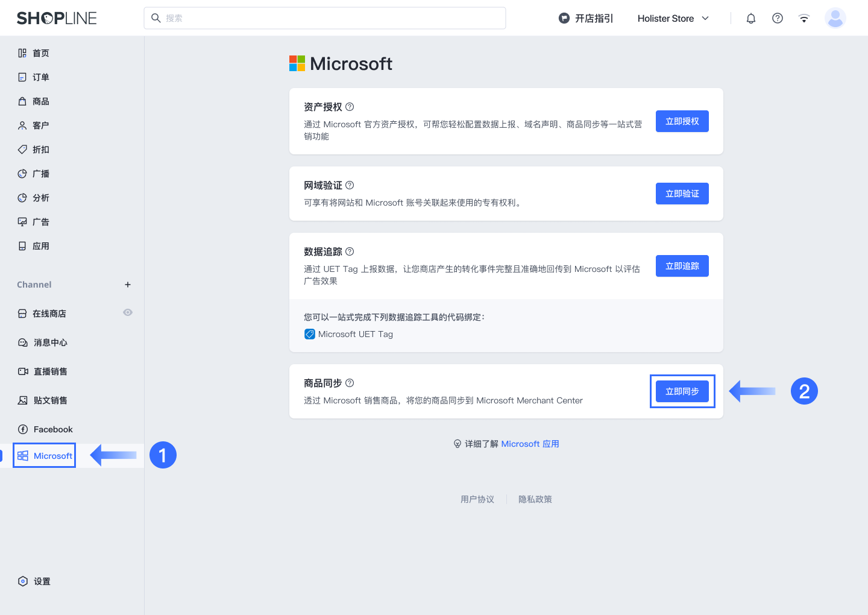The height and width of the screenshot is (615, 868).
Task: Click the 广告 ads icon
Action: coord(22,222)
